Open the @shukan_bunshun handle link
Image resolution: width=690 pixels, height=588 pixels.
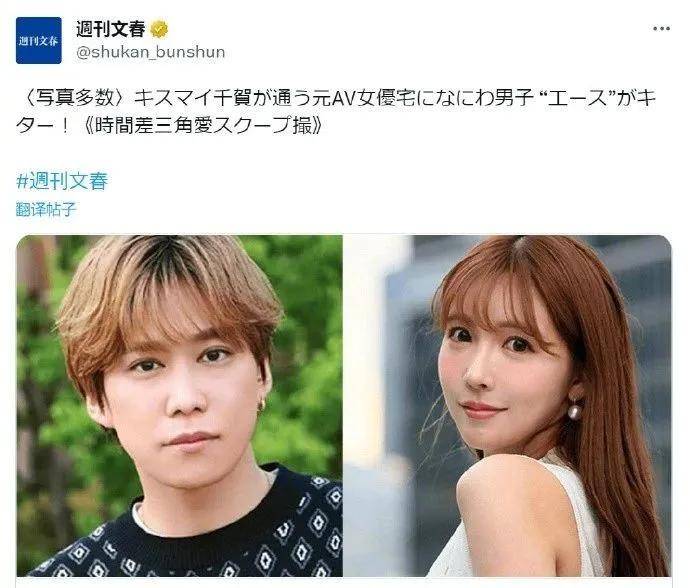pyautogui.click(x=150, y=52)
